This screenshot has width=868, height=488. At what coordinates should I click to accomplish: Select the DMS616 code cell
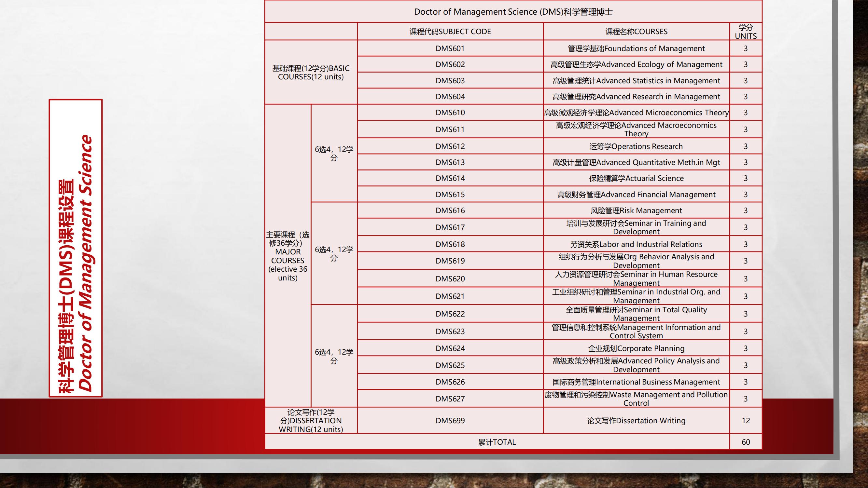coord(450,210)
